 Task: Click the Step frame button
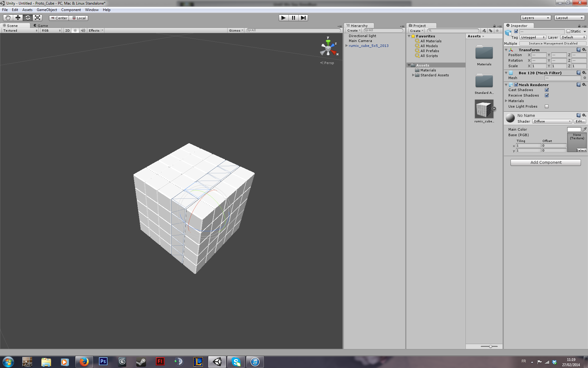[x=303, y=18]
